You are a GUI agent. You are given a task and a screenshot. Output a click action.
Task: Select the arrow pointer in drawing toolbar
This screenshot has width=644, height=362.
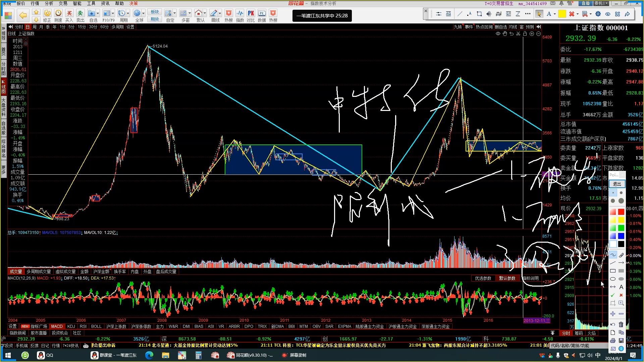coord(539,14)
